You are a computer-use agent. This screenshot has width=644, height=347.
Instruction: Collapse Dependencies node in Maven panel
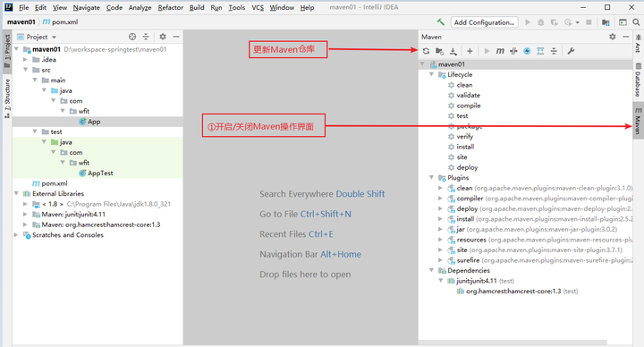[431, 270]
